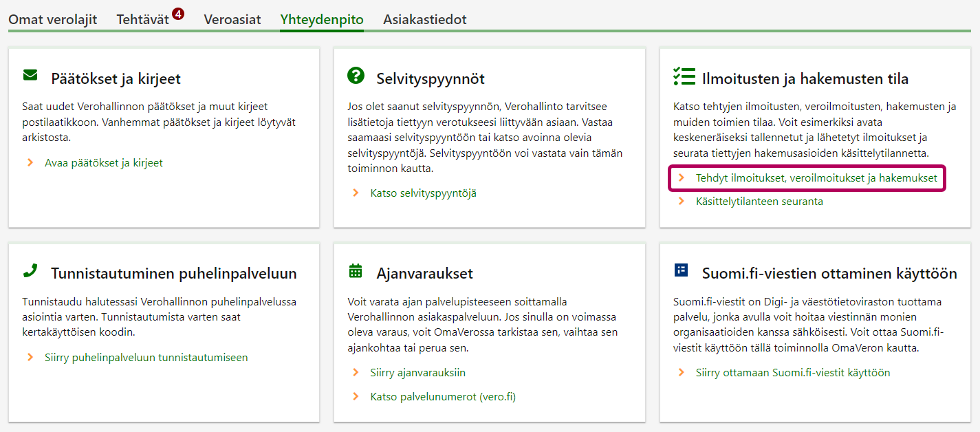Click the Suomi.fi-viestit icon in the heading
Screen dimensions: 980x432
tap(681, 270)
